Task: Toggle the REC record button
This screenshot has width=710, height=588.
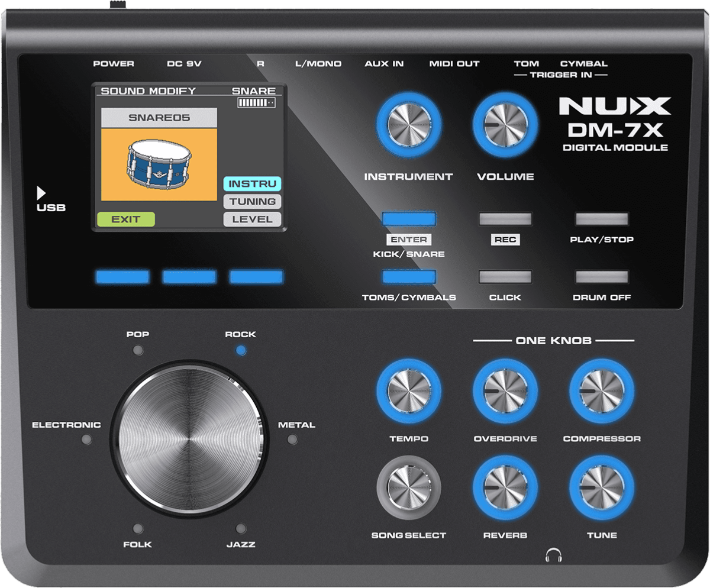Action: point(505,219)
